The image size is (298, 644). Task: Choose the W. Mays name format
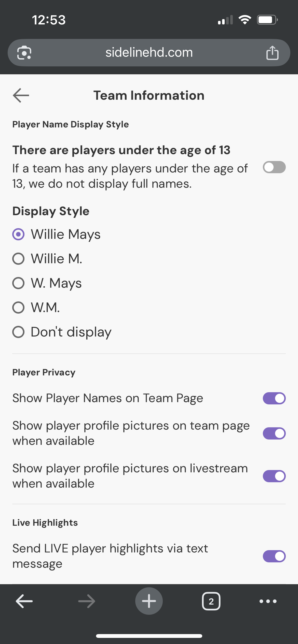point(18,283)
